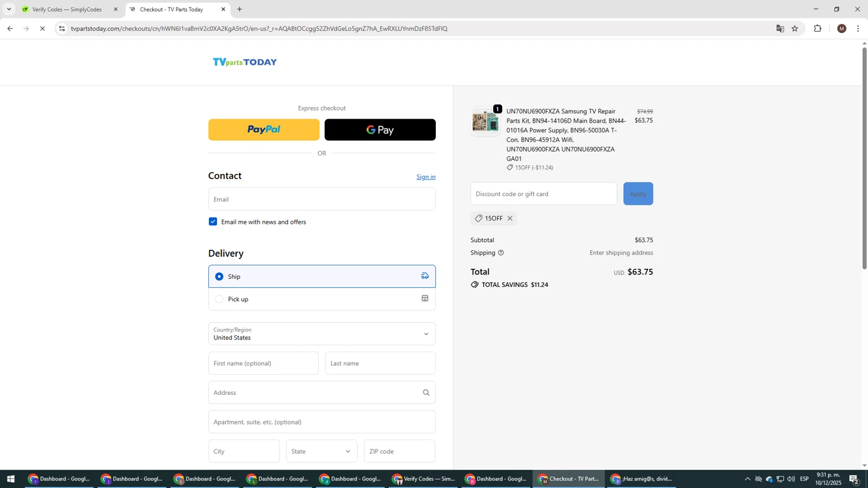Click the address bar URL

click(259, 28)
